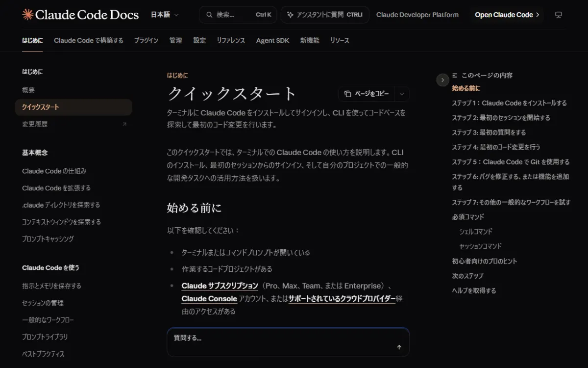Jump to ステップ 1: Claude Code をインストールする
The width and height of the screenshot is (588, 368).
[509, 103]
